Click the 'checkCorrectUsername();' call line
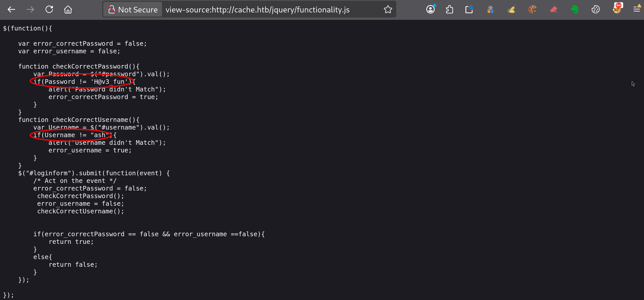 point(81,211)
